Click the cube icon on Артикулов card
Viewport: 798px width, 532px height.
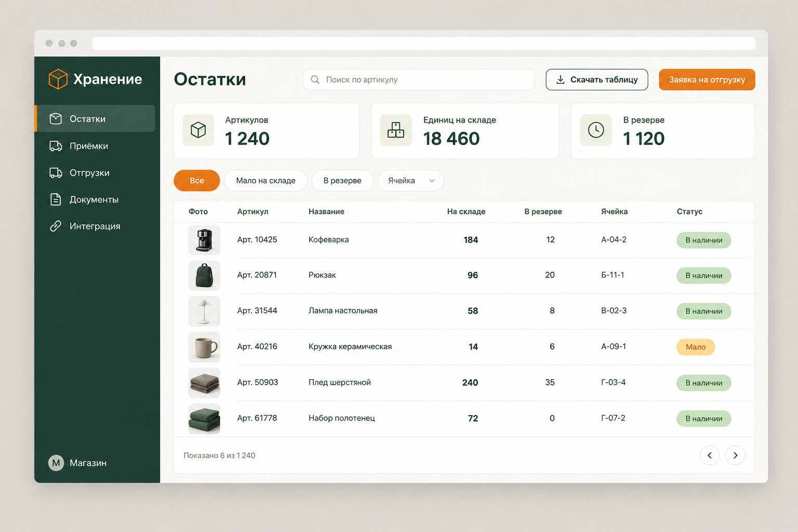pos(198,130)
